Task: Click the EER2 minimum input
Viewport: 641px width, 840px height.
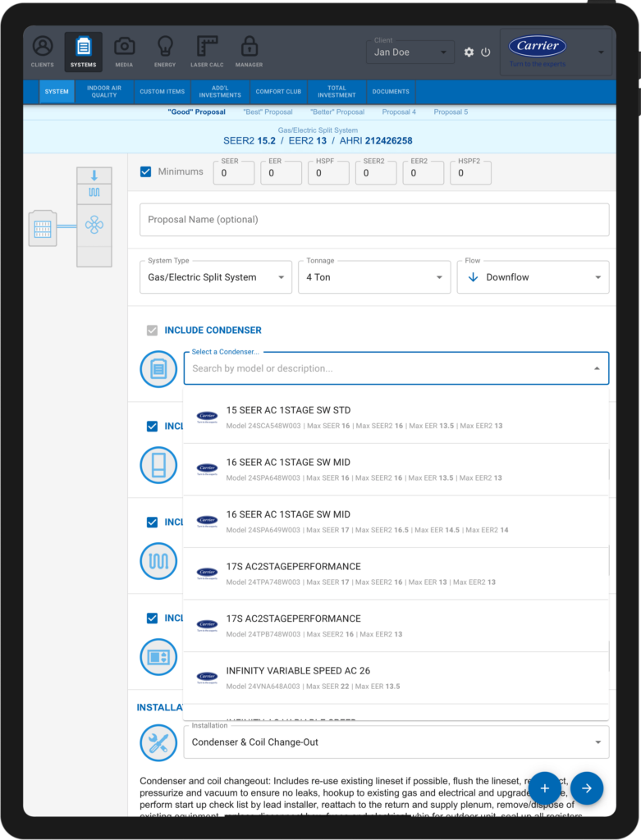Action: click(424, 173)
